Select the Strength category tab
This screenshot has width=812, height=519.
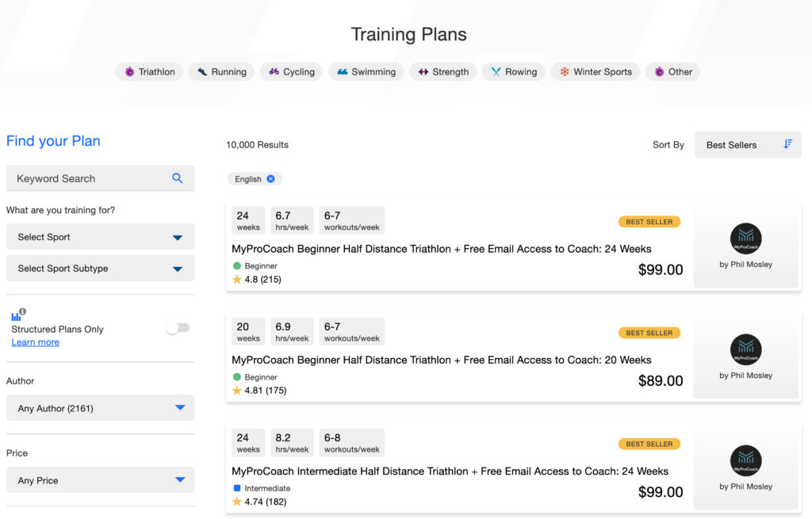[442, 71]
